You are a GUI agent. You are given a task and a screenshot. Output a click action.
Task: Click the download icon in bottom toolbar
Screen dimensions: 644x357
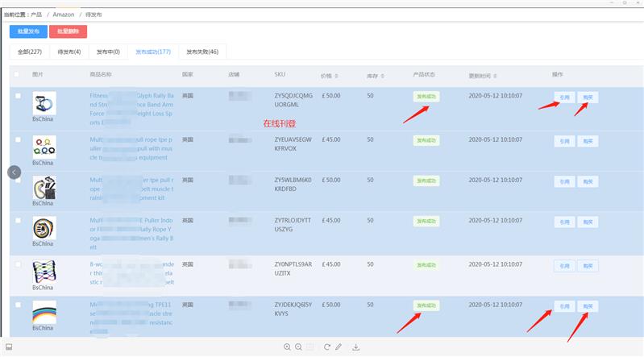[355, 347]
